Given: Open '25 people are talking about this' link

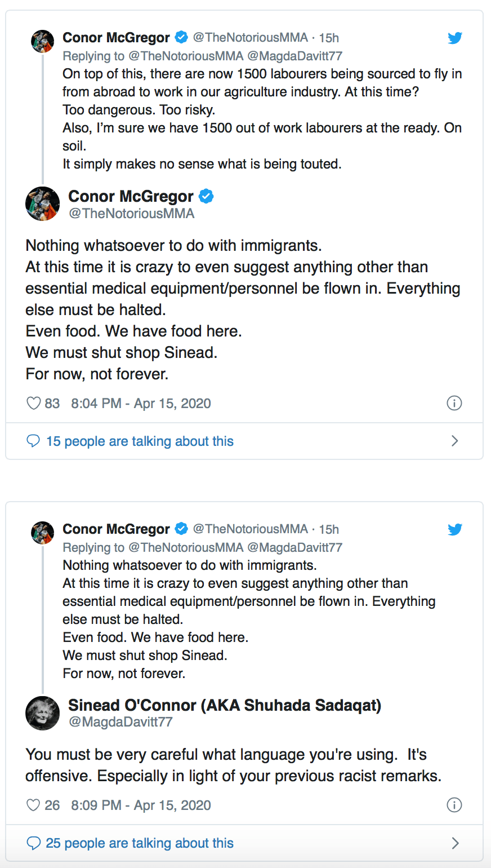Looking at the screenshot, I should click(140, 843).
